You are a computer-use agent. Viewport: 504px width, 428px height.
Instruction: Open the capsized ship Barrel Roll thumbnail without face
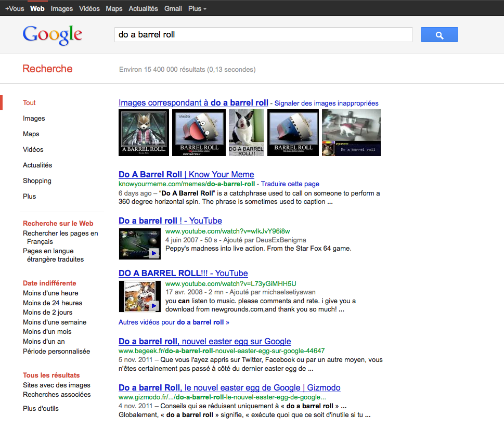pyautogui.click(x=293, y=133)
